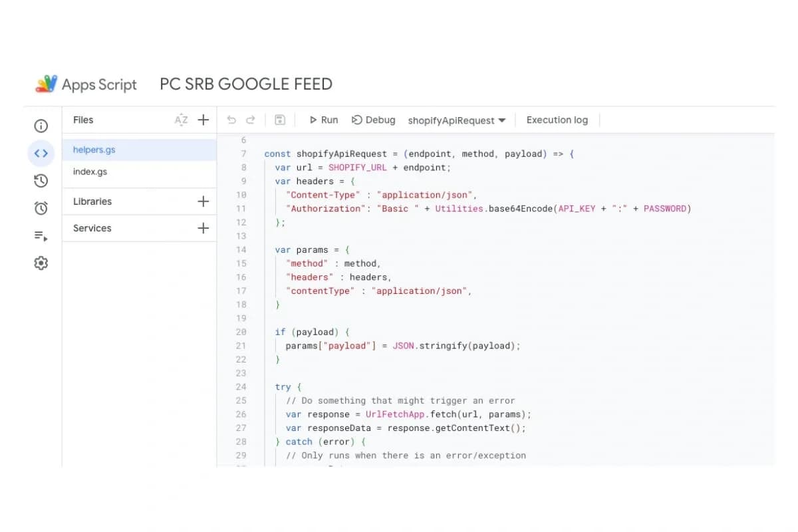Open the Overview info icon in sidebar

pyautogui.click(x=41, y=126)
